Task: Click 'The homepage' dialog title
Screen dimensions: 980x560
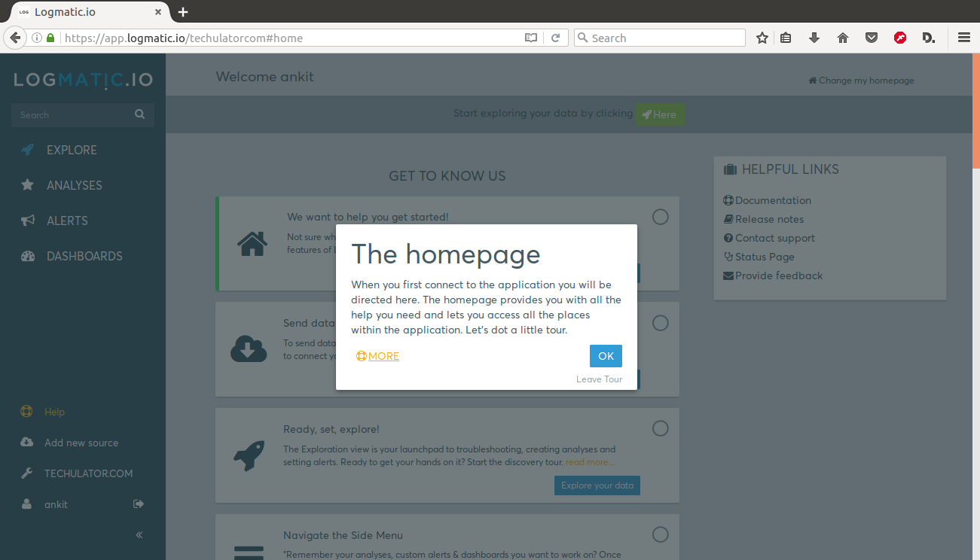Action: tap(446, 254)
